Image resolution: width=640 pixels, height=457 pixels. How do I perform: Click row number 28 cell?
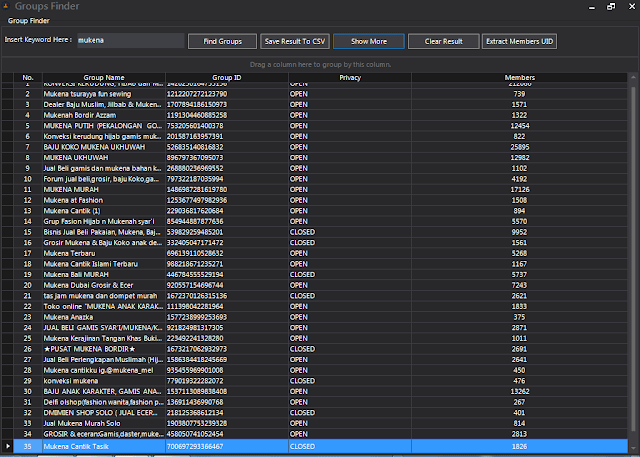coord(28,370)
